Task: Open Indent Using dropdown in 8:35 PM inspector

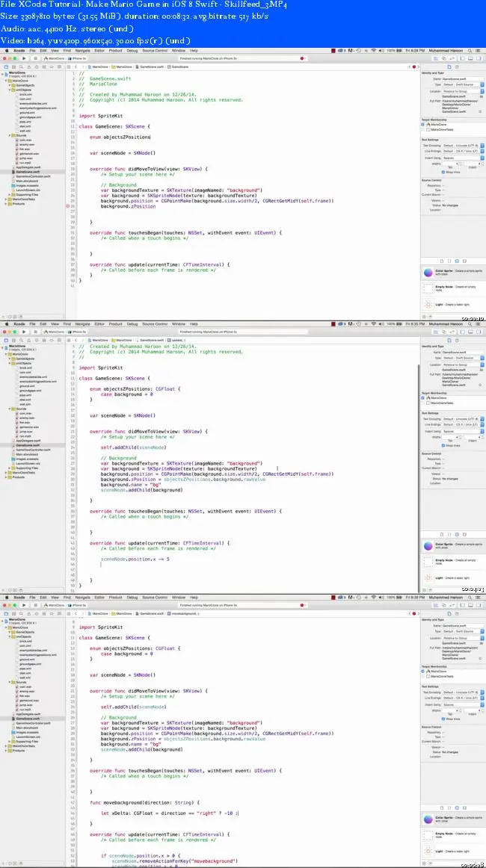Action: click(x=462, y=431)
